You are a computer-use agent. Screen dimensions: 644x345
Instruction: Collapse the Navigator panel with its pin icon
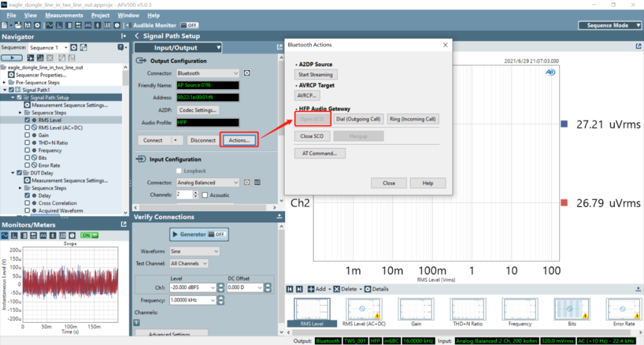pyautogui.click(x=123, y=37)
